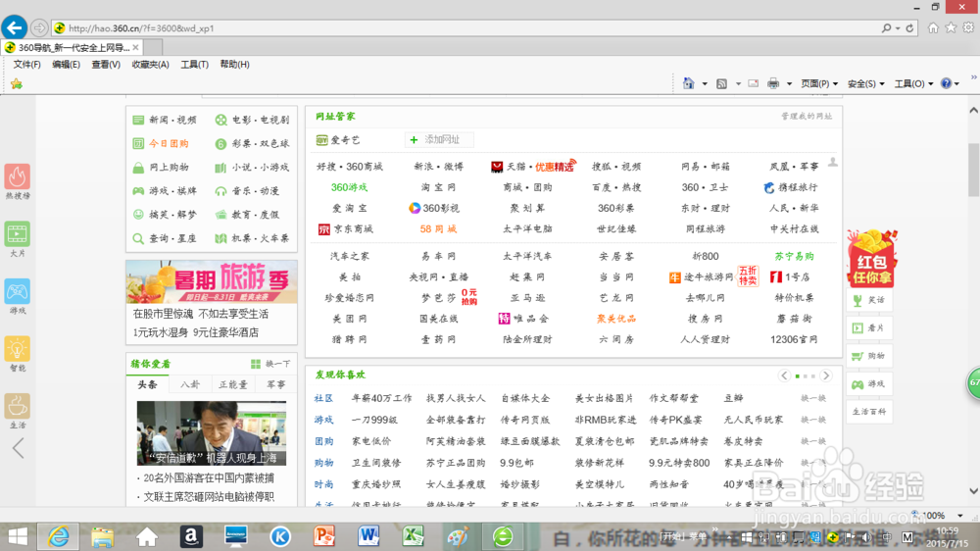980x551 pixels.
Task: Open File Explorer from the taskbar
Action: pyautogui.click(x=103, y=536)
